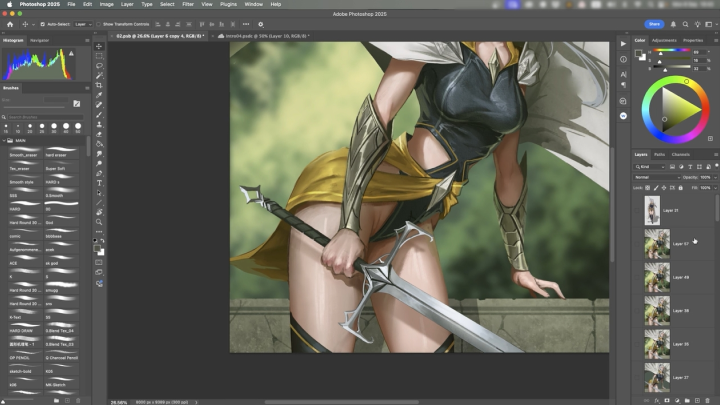Click the Home icon in the options bar
The image size is (720, 405).
click(9, 23)
